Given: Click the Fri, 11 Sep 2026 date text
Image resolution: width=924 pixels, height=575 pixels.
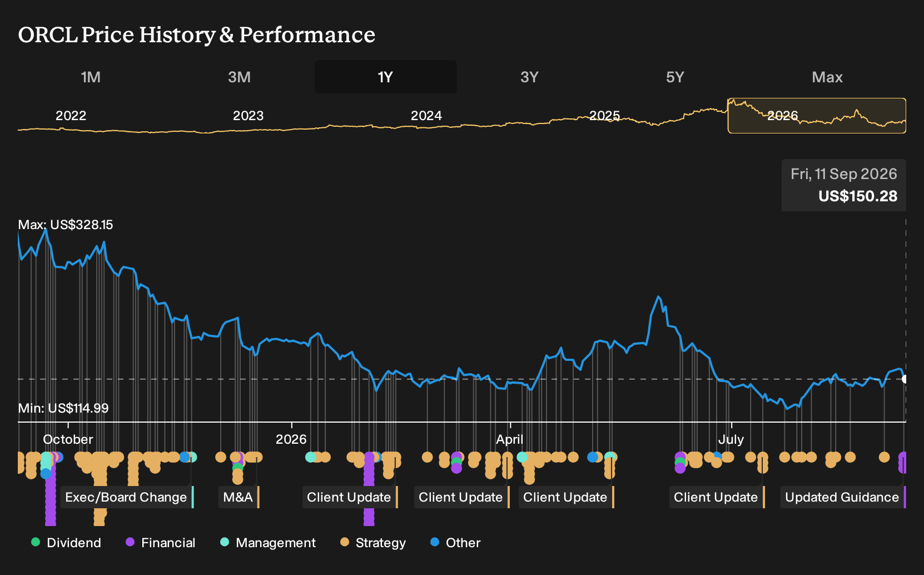Looking at the screenshot, I should point(844,174).
